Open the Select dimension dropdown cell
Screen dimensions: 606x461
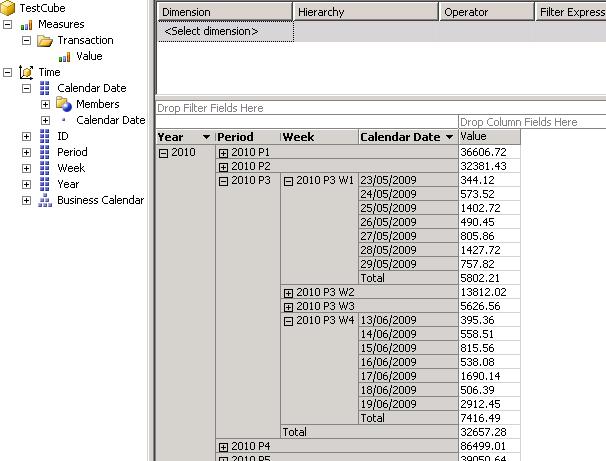[226, 31]
